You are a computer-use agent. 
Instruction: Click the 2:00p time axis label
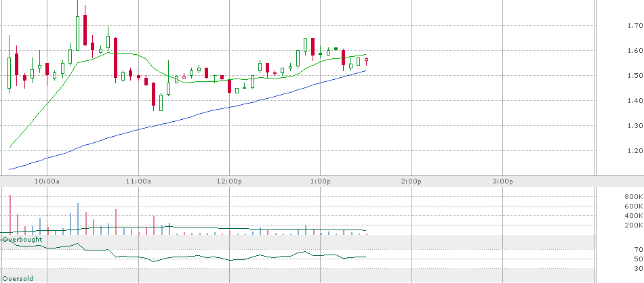coord(411,181)
